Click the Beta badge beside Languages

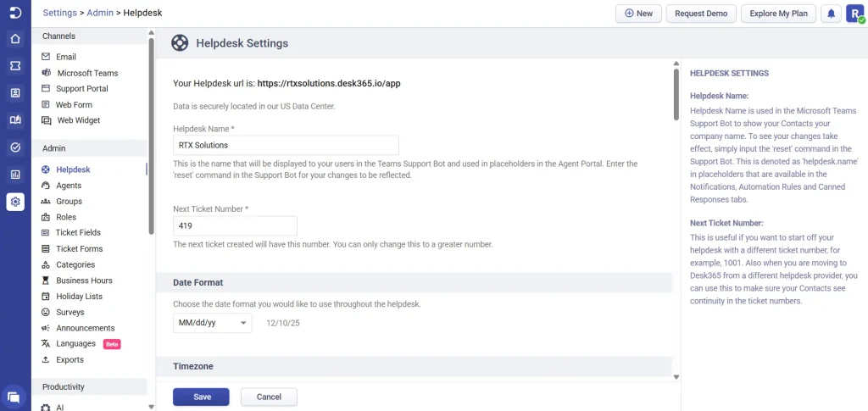112,344
